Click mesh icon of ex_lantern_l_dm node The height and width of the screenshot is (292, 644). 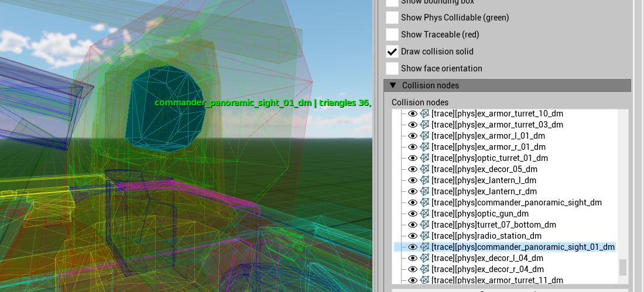[425, 180]
